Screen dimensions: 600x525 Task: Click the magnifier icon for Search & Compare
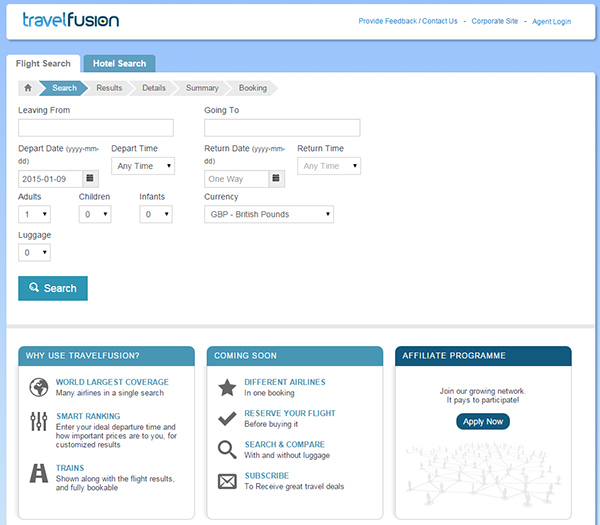[227, 450]
